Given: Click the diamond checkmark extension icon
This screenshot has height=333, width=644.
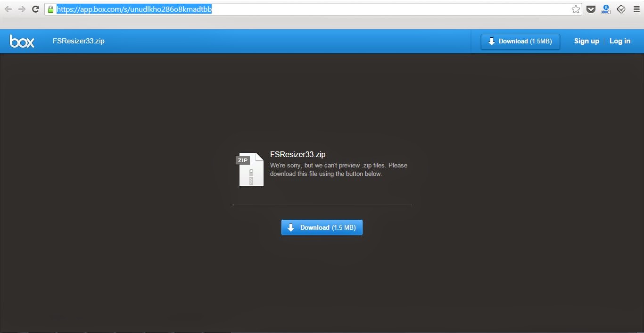Looking at the screenshot, I should tap(621, 9).
